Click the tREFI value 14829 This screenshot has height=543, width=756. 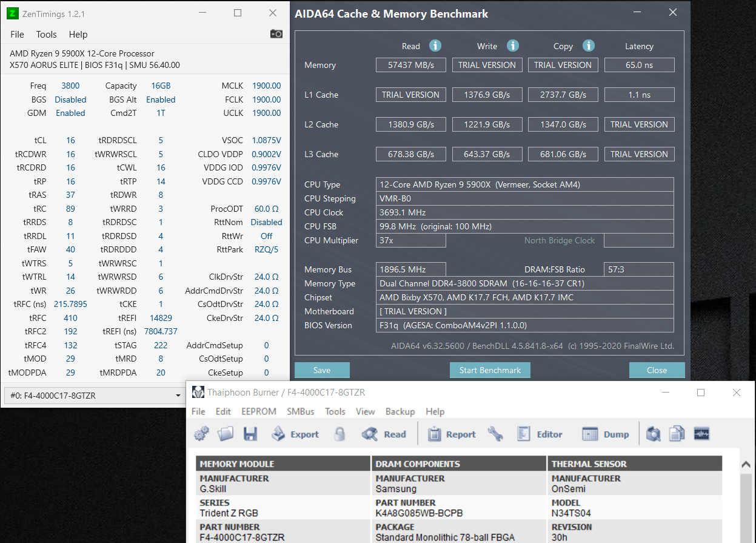click(161, 318)
